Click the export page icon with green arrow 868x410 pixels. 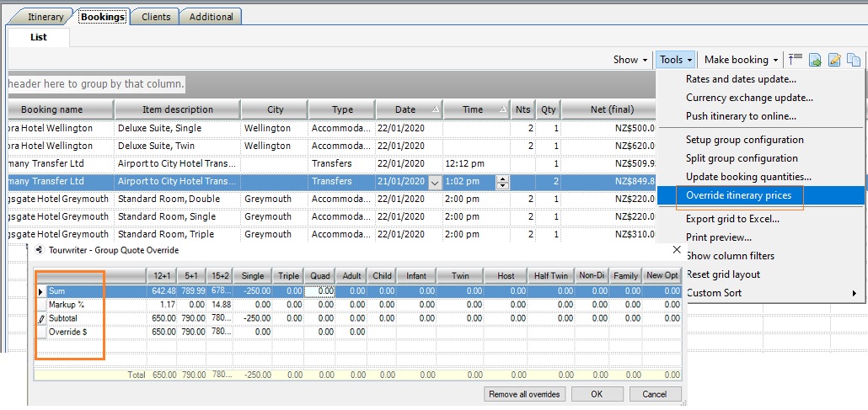[815, 60]
